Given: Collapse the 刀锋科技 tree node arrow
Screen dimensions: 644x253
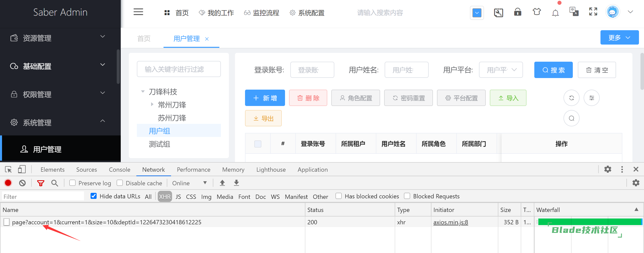Looking at the screenshot, I should 143,92.
